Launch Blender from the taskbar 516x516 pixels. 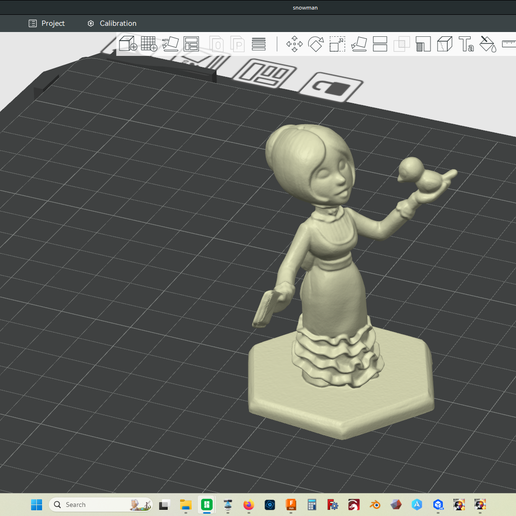coord(375,505)
